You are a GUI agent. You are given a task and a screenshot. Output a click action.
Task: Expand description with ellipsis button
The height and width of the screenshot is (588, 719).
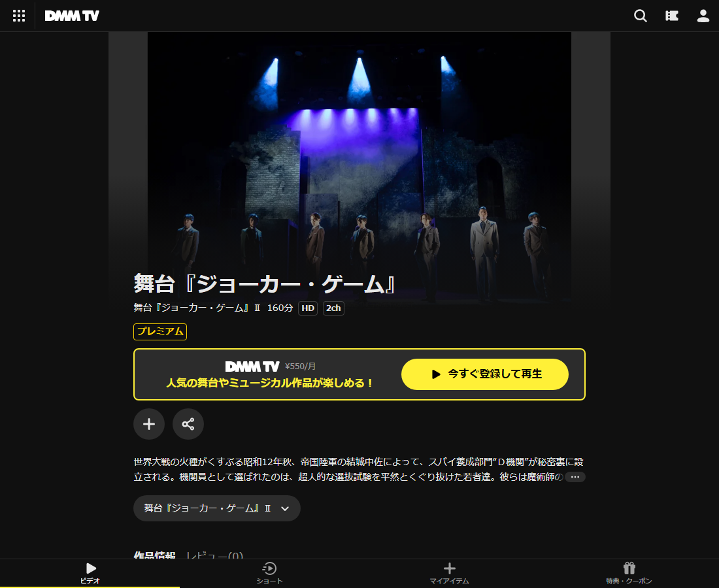pos(575,477)
